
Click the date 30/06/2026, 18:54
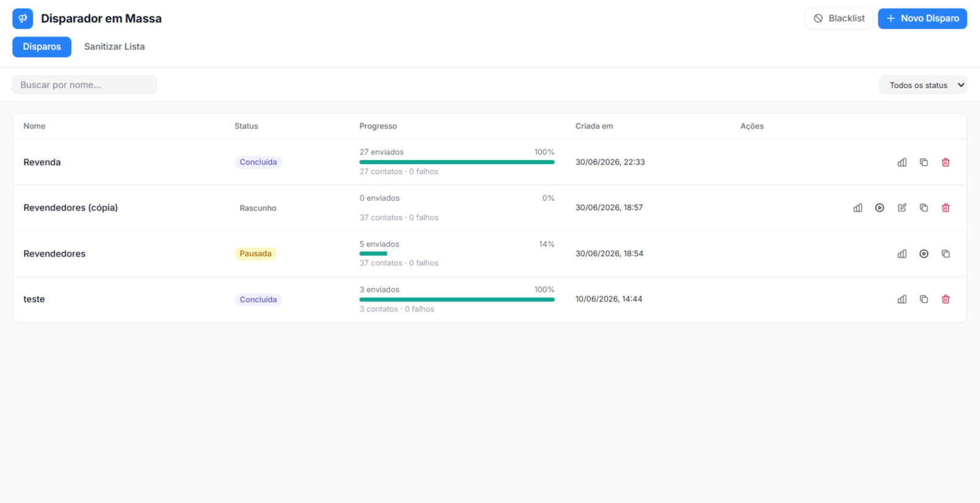click(609, 254)
